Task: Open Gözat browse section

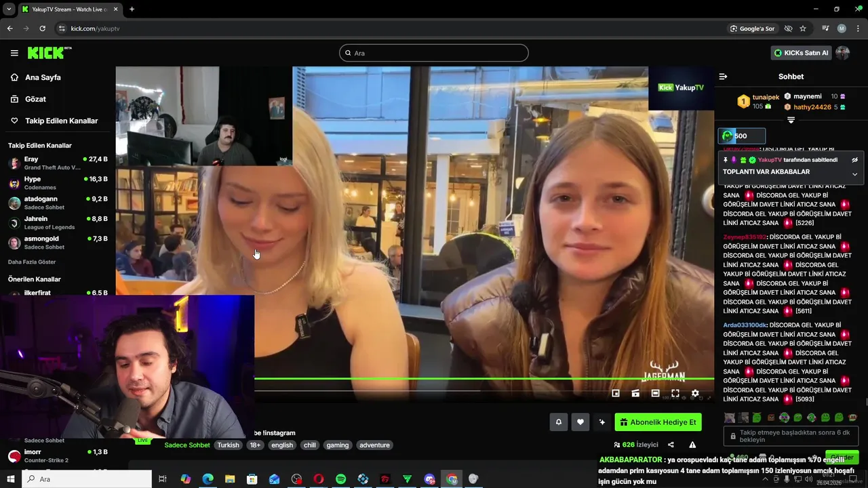Action: point(35,99)
